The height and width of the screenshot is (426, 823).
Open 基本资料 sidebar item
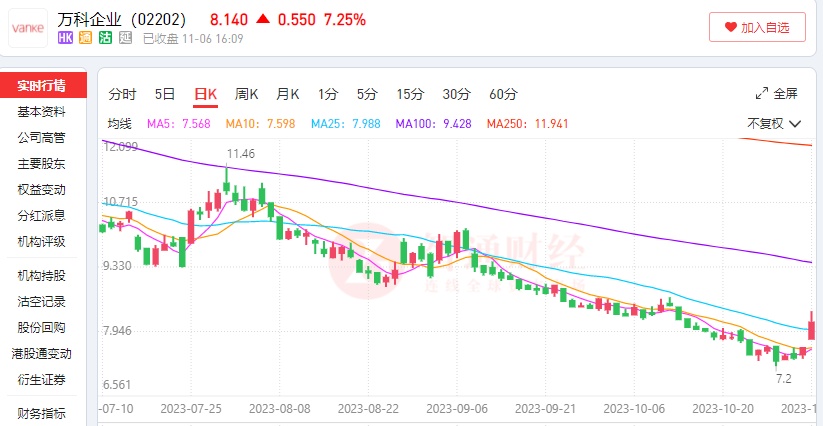(x=42, y=112)
